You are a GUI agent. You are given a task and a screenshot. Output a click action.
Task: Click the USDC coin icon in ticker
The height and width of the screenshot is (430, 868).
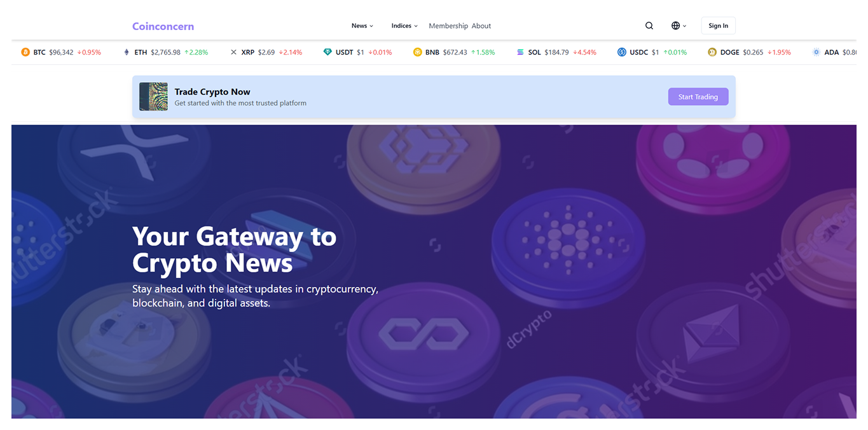click(x=622, y=52)
